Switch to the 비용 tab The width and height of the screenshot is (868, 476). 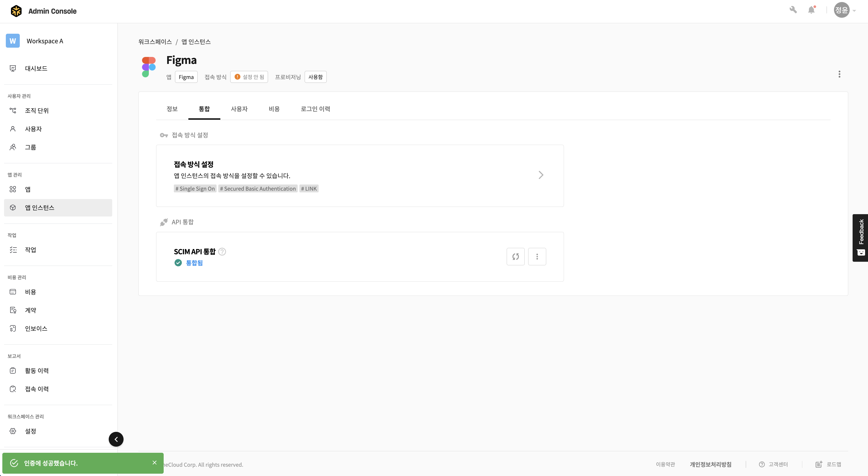pyautogui.click(x=274, y=109)
